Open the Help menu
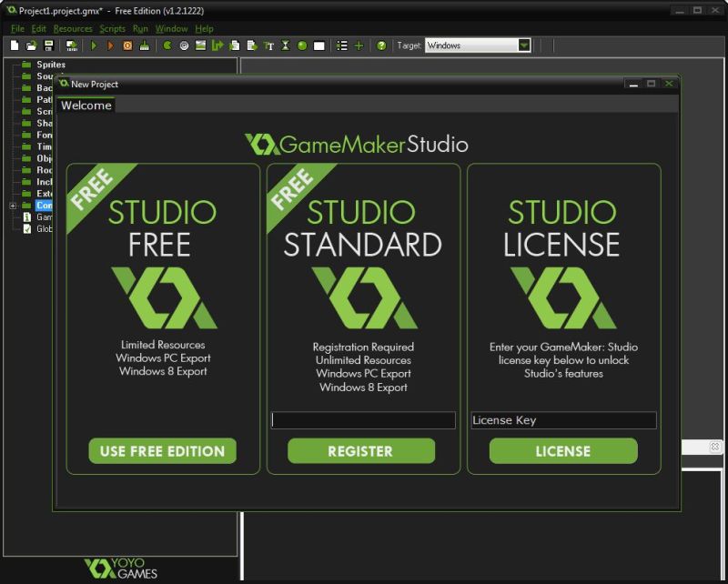This screenshot has width=728, height=584. (x=204, y=29)
